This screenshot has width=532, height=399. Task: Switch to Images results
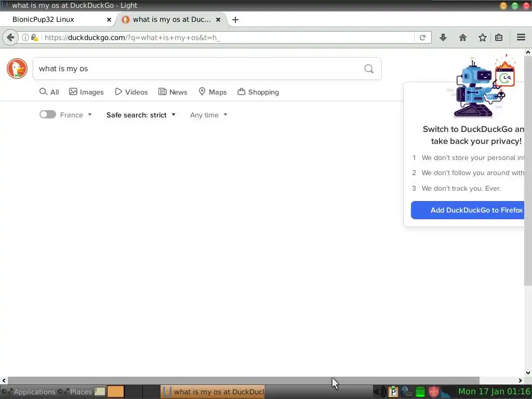86,92
